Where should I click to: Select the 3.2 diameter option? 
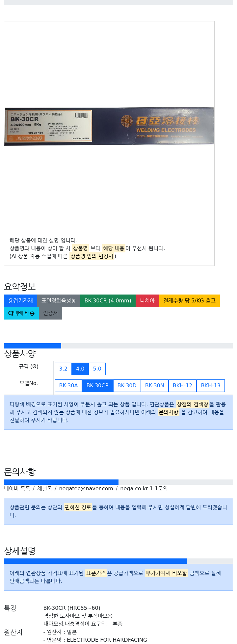pos(63,369)
